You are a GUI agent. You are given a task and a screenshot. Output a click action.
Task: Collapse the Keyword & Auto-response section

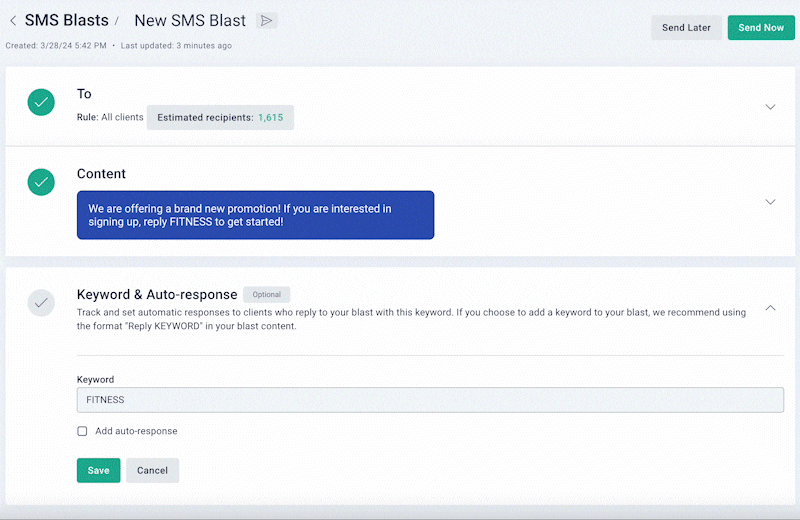click(770, 308)
